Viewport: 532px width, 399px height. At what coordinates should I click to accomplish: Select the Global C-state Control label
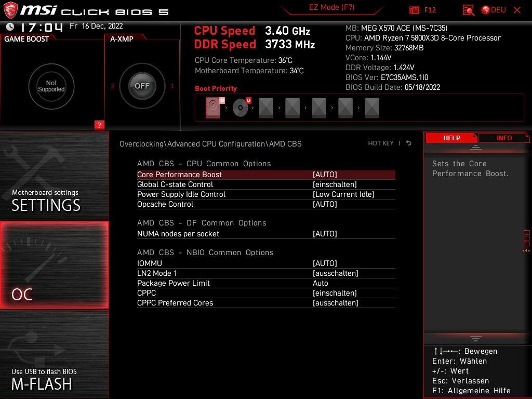[175, 184]
